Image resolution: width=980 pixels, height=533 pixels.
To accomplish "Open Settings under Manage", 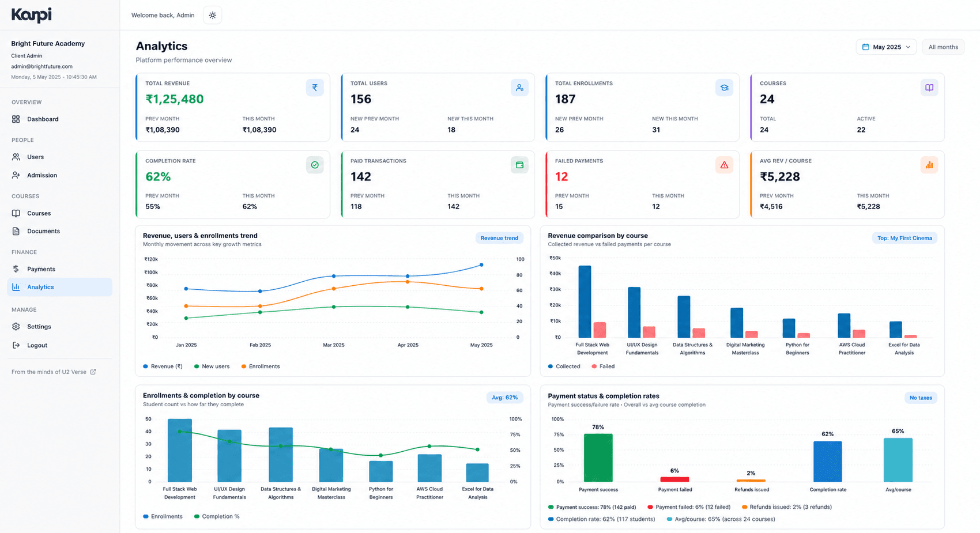I will (59, 327).
